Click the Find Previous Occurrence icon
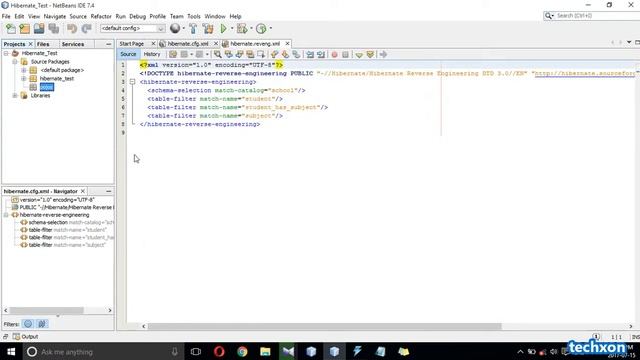Screen dimensions: 640x360 [x=229, y=54]
